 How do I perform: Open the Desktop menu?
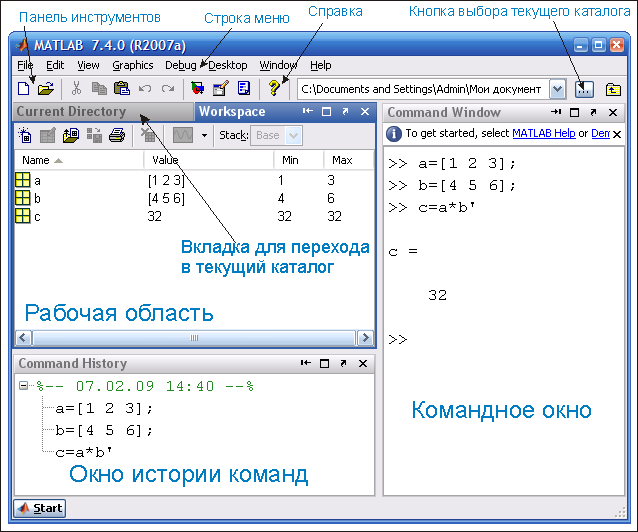[x=228, y=65]
